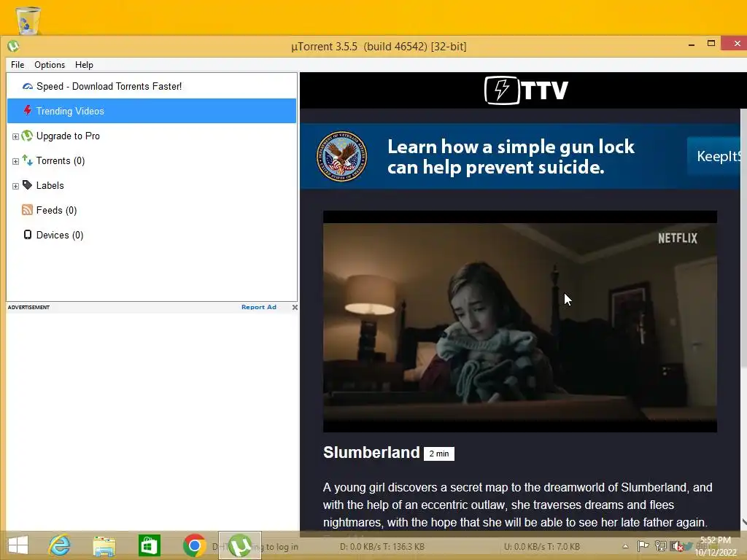The height and width of the screenshot is (560, 747).
Task: Expand the Labels node
Action: [x=16, y=186]
